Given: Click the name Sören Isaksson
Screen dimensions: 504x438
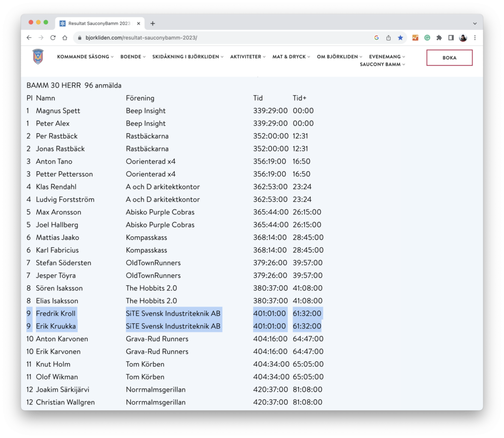Looking at the screenshot, I should tap(59, 288).
